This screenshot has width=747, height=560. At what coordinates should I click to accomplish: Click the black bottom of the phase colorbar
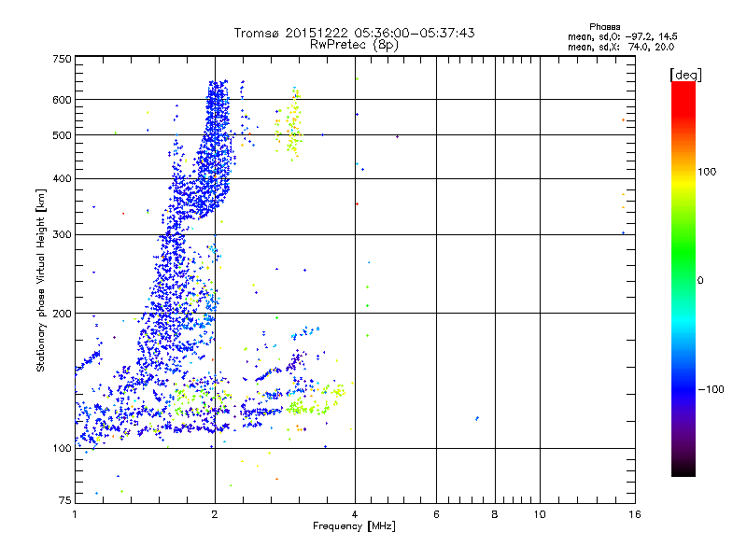click(x=684, y=469)
